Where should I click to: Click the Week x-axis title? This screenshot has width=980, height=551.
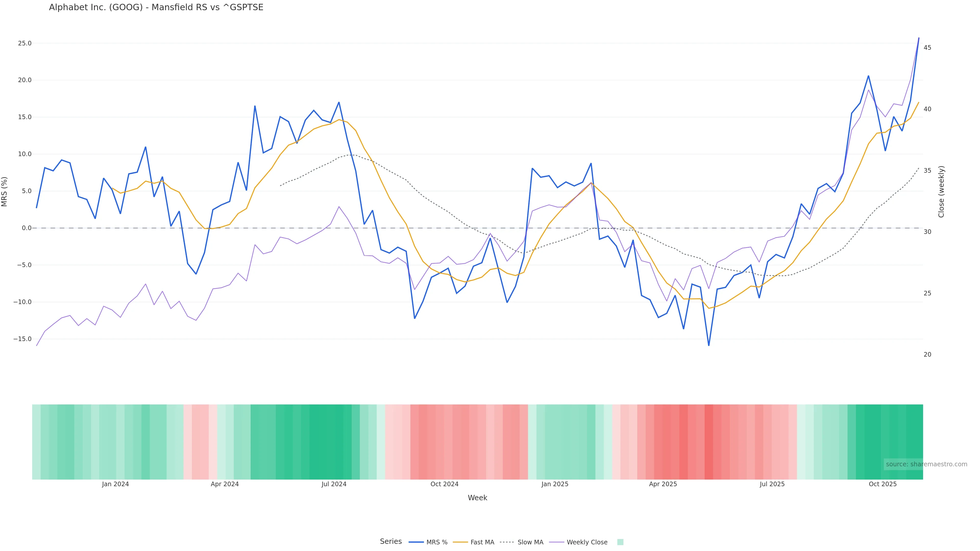tap(477, 497)
